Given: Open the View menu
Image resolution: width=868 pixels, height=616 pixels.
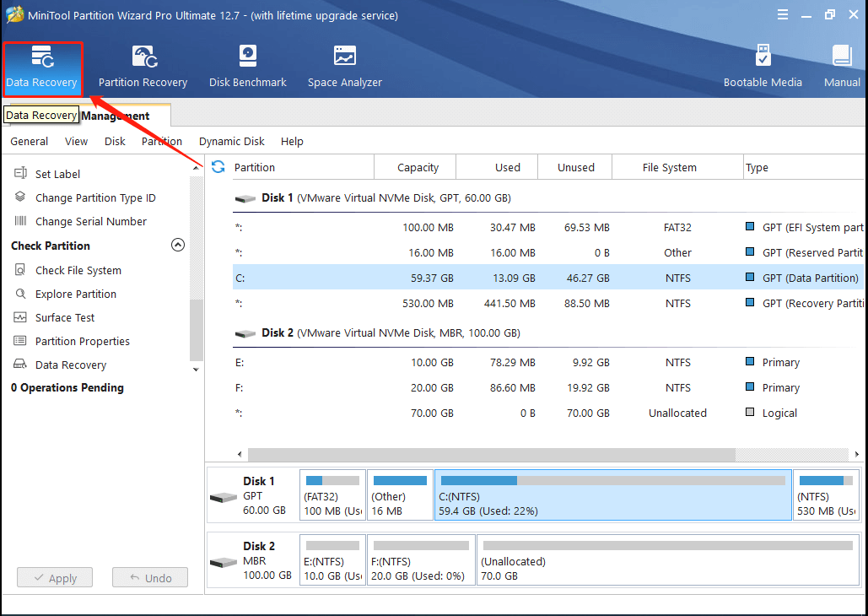Looking at the screenshot, I should pos(77,141).
